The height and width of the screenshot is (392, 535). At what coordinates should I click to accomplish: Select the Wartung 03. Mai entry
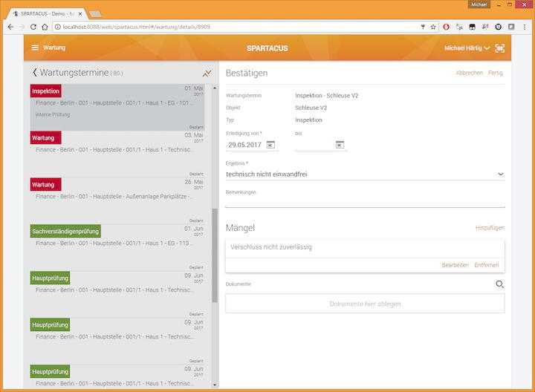(x=117, y=154)
